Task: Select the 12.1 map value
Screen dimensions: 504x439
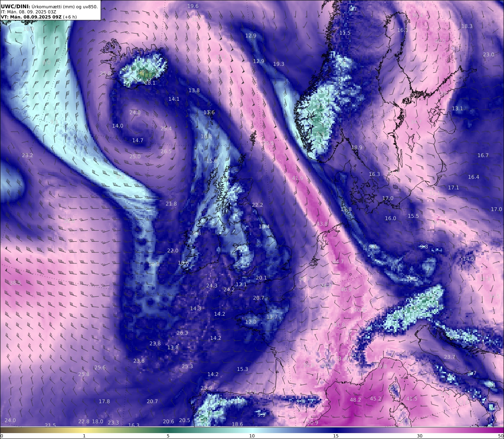Action: point(241,284)
